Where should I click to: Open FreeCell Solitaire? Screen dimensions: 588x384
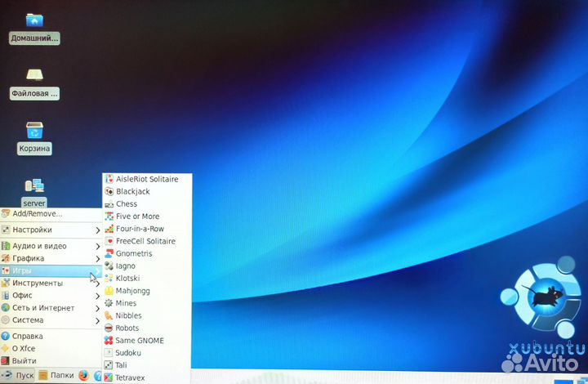point(147,241)
